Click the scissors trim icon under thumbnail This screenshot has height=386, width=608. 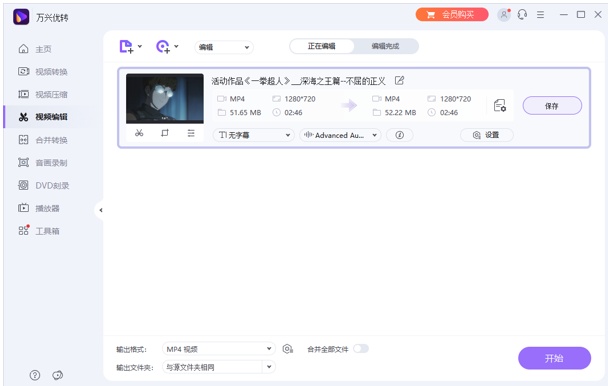click(x=139, y=133)
